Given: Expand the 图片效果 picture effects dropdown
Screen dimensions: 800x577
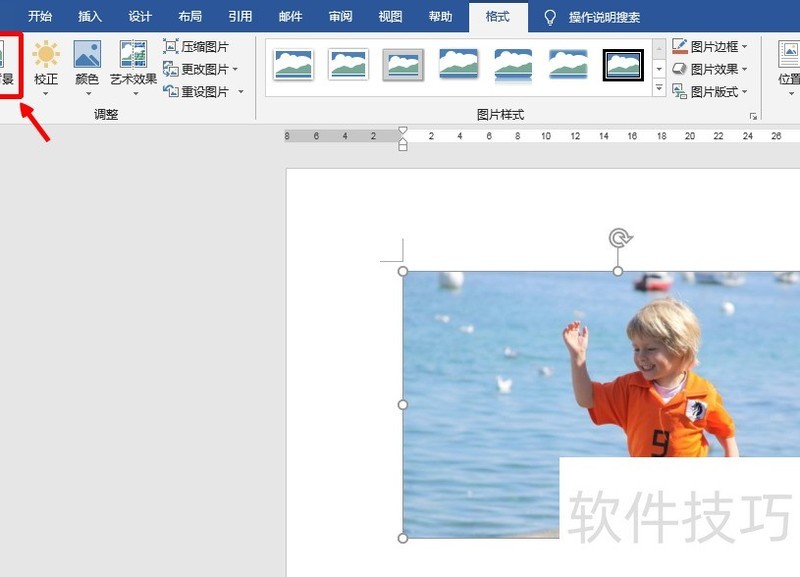Looking at the screenshot, I should [x=744, y=69].
